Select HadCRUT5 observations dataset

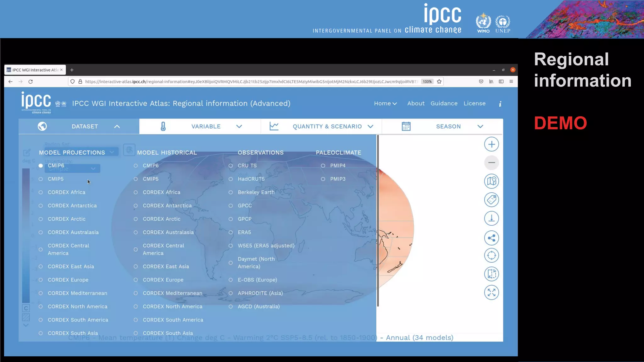pos(246,179)
